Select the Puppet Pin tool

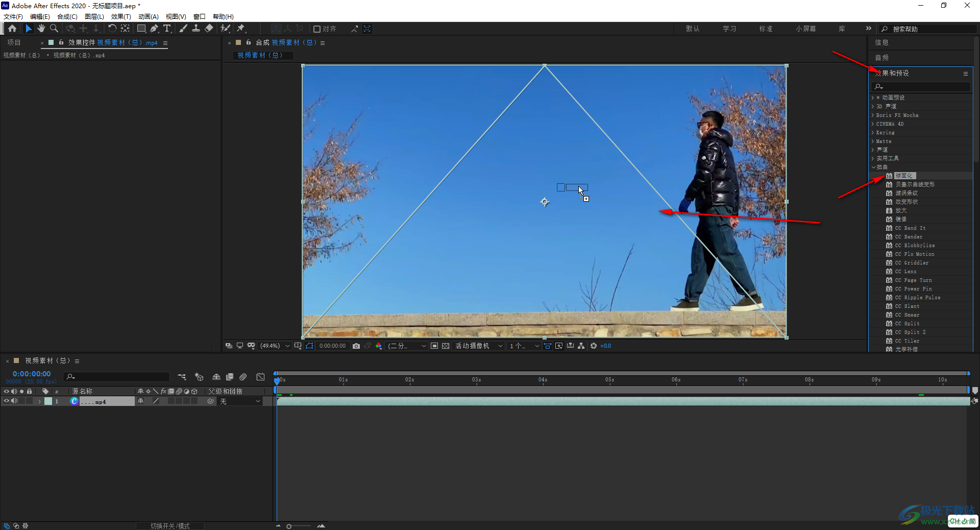tap(241, 29)
